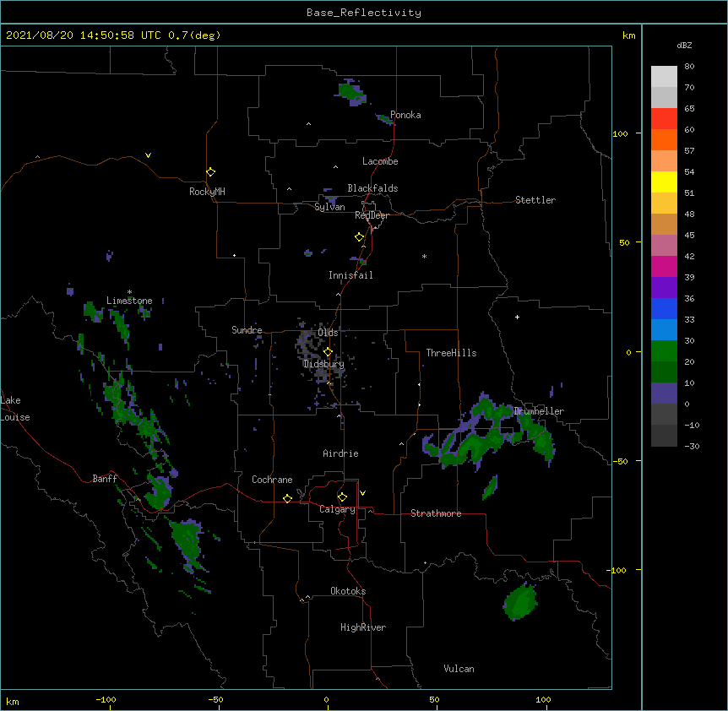Screen dimensions: 728x711
Task: Select the yellow 51-54 dBZ legend swatch
Action: 664,182
